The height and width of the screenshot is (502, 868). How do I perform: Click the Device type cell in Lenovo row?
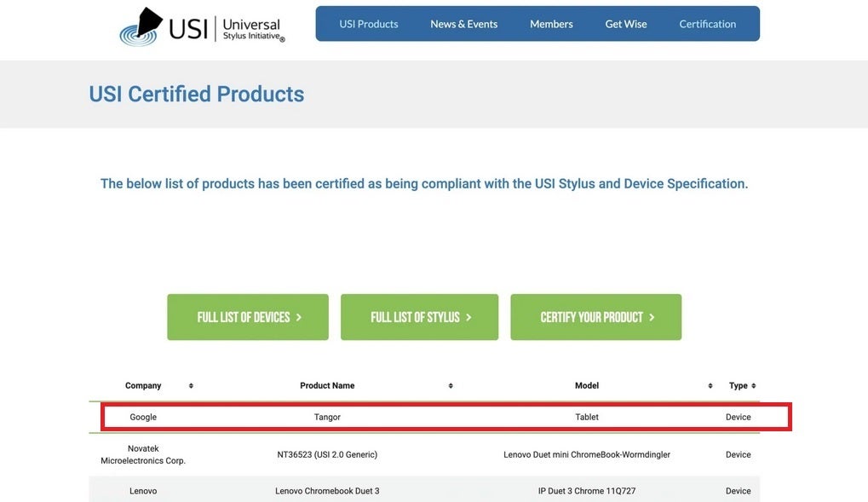click(x=739, y=491)
